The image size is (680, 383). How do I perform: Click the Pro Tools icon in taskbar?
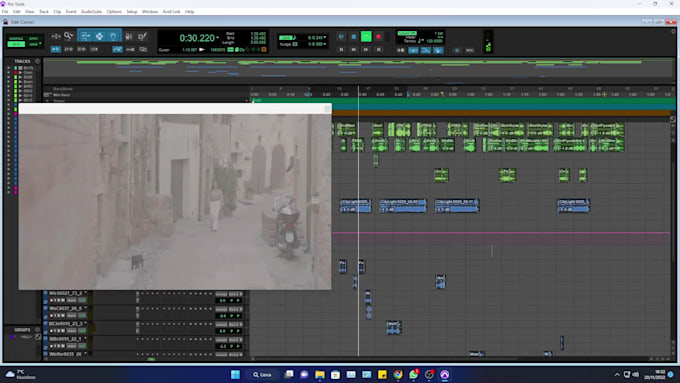click(445, 374)
